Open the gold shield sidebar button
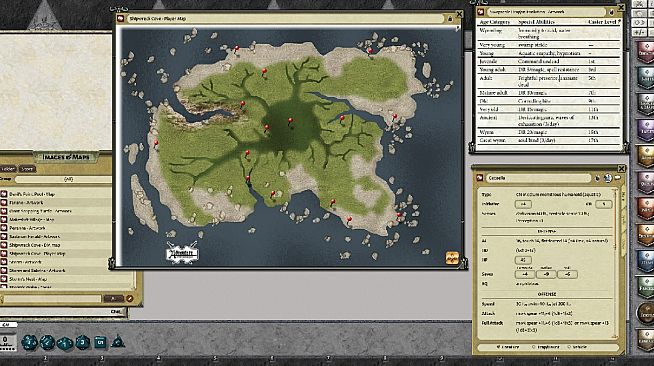This screenshot has width=654, height=366. (646, 156)
